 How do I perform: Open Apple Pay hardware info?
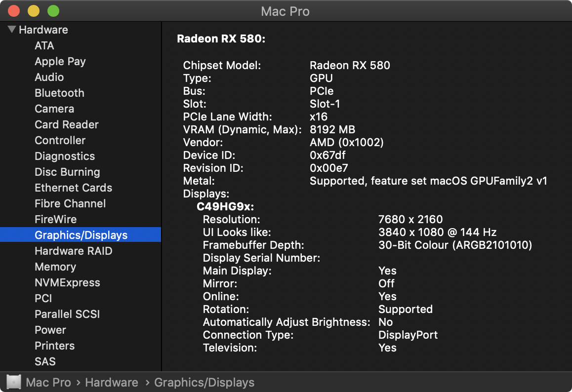click(60, 61)
